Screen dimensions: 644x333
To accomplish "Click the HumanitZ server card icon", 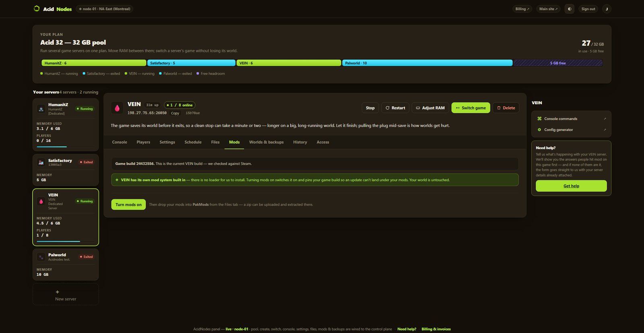I will tap(41, 109).
